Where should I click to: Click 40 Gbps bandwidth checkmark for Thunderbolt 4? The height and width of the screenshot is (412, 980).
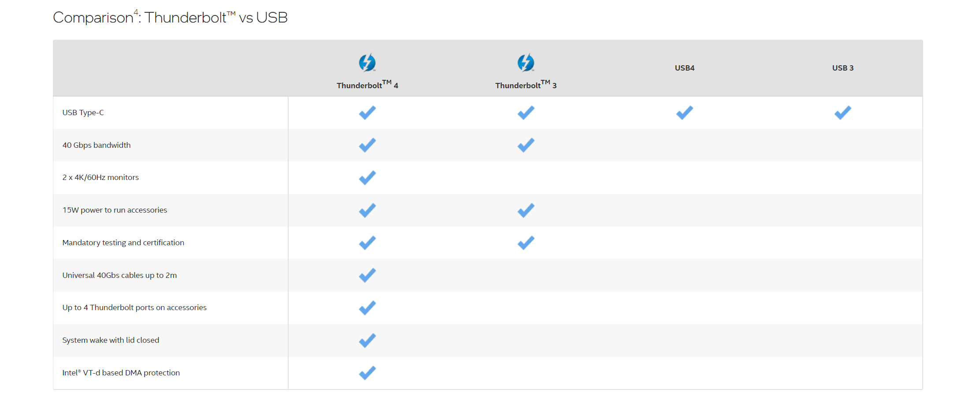point(367,145)
